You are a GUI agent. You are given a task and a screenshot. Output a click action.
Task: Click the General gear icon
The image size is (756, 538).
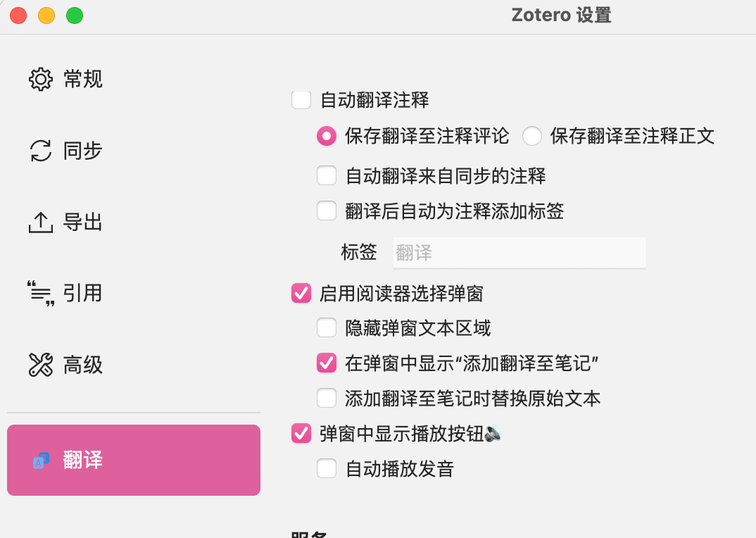pyautogui.click(x=41, y=79)
